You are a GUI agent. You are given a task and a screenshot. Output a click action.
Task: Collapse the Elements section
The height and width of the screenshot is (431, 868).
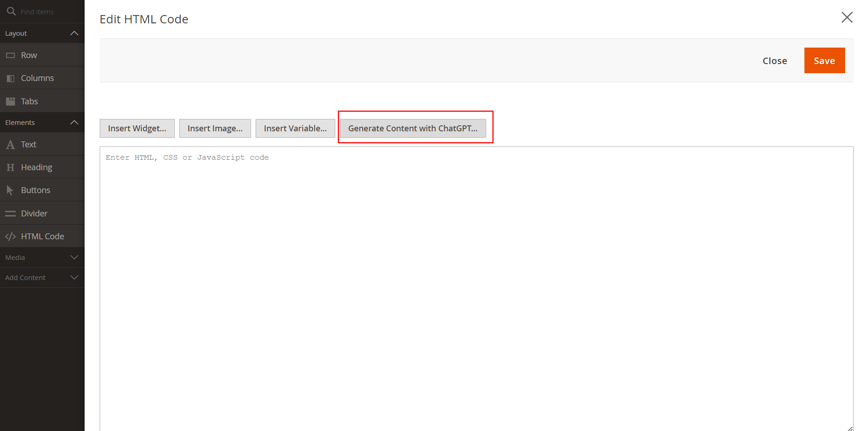pos(74,123)
